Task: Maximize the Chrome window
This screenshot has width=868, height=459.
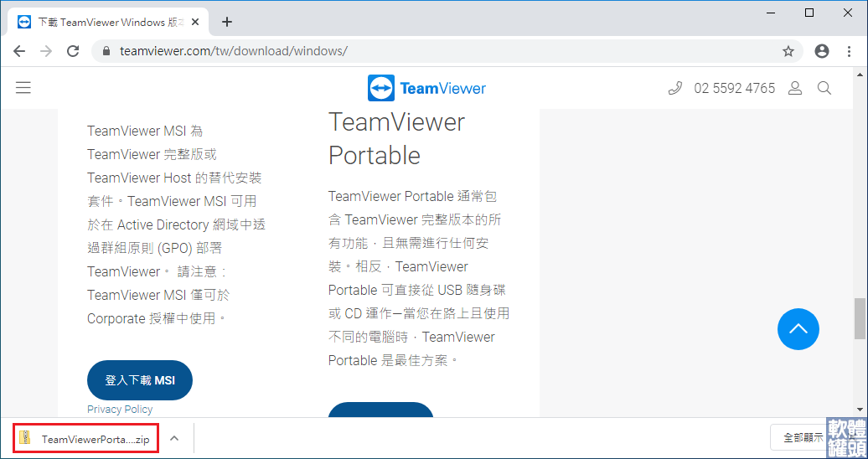Action: click(x=809, y=13)
